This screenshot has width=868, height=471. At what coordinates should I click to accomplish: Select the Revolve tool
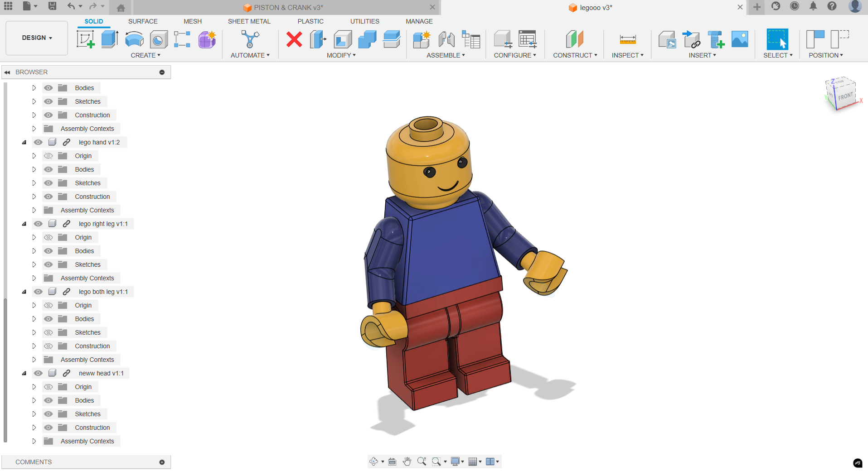click(x=134, y=39)
